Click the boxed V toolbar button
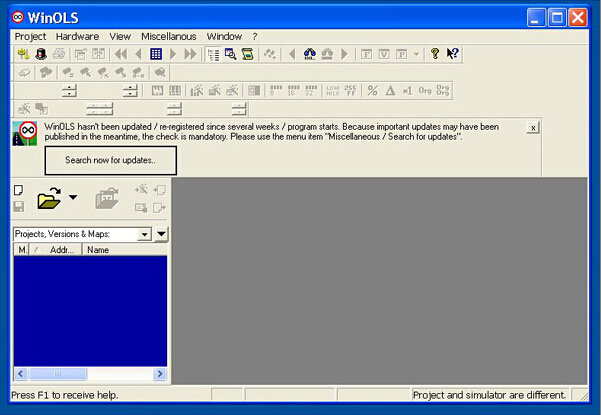The width and height of the screenshot is (601, 415). coord(384,54)
